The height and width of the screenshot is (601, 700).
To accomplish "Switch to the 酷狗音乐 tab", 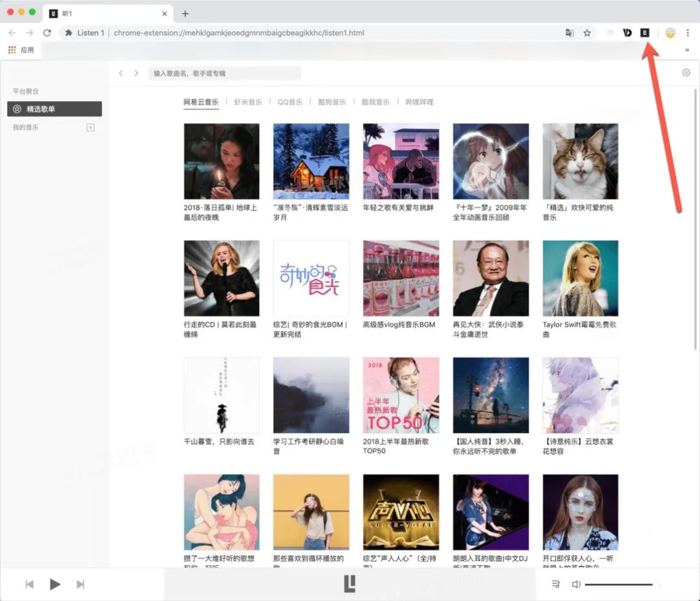I will click(x=332, y=102).
